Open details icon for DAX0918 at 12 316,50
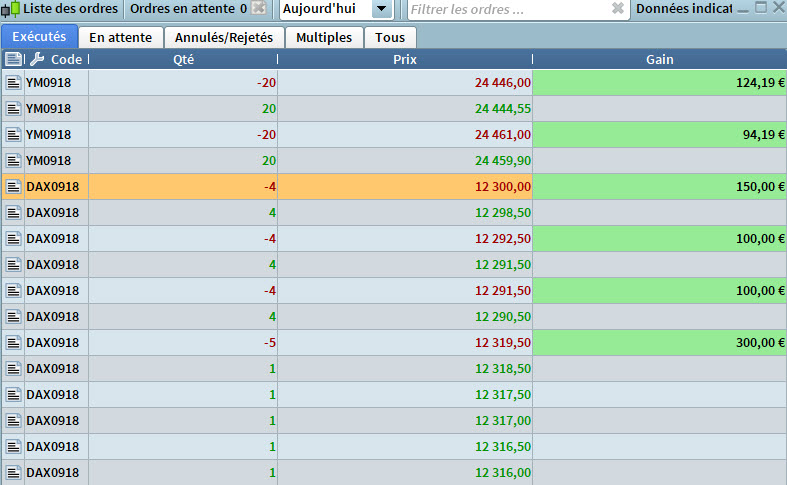The width and height of the screenshot is (787, 485). coord(13,447)
